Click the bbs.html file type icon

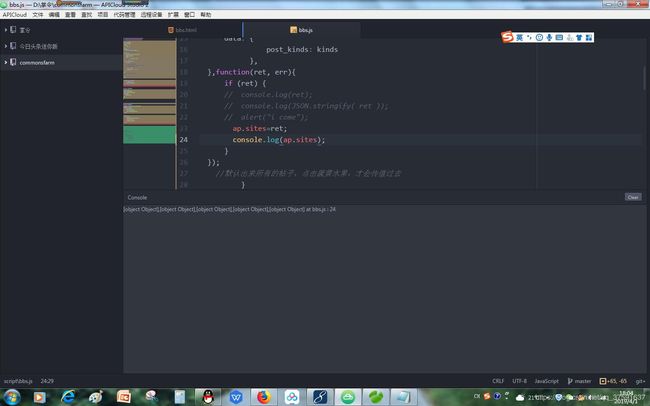(x=171, y=30)
